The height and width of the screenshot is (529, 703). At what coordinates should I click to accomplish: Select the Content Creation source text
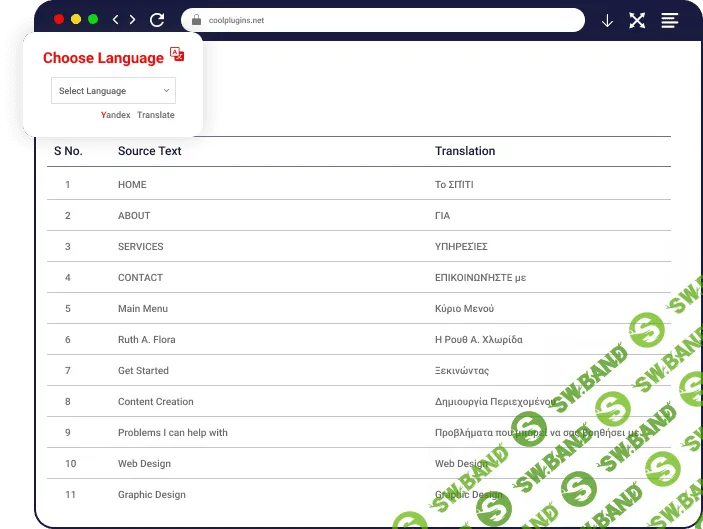(156, 402)
